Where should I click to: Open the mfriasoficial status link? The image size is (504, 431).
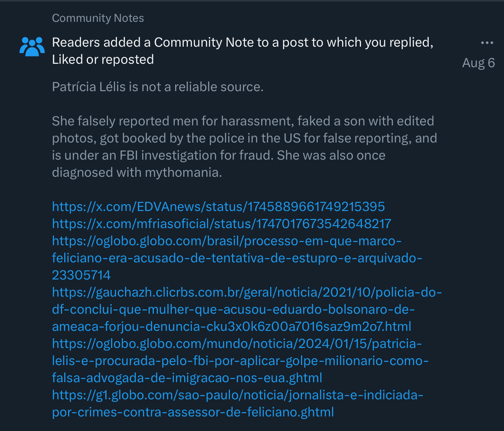click(x=221, y=224)
